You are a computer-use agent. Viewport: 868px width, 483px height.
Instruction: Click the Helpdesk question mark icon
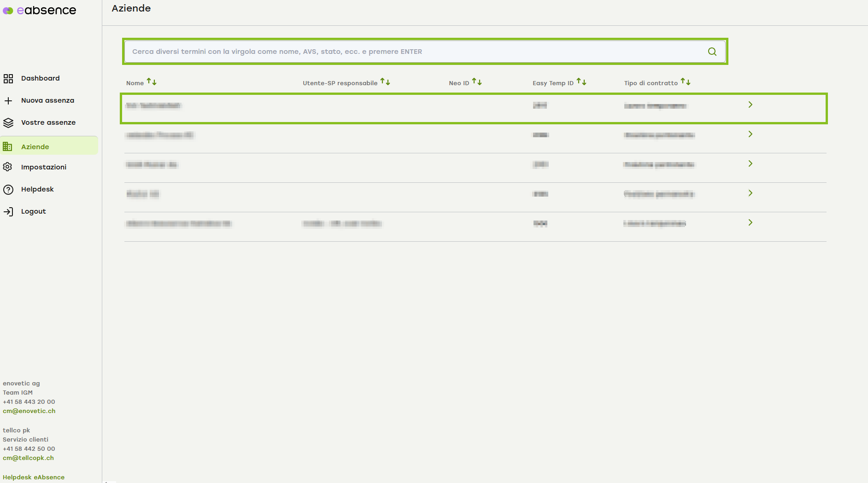[8, 190]
